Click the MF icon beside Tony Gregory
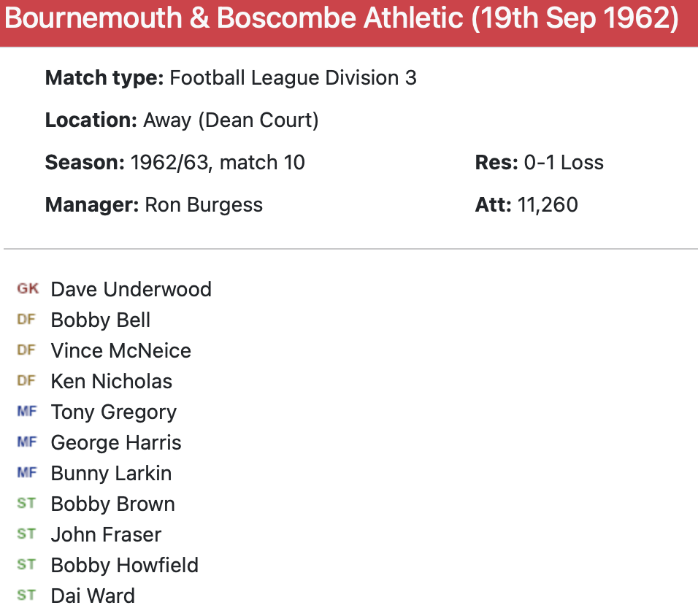The image size is (698, 616). coord(26,412)
